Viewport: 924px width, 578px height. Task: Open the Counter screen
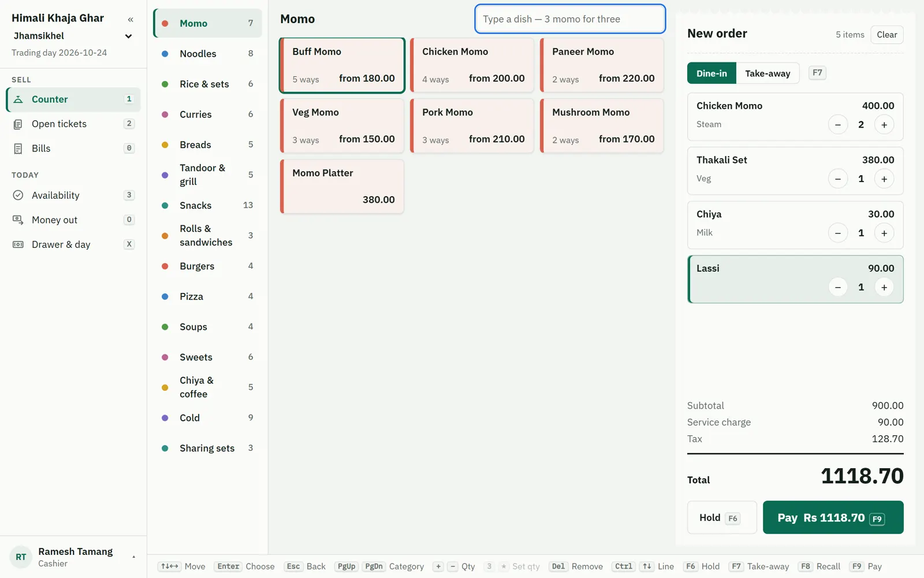coord(73,99)
